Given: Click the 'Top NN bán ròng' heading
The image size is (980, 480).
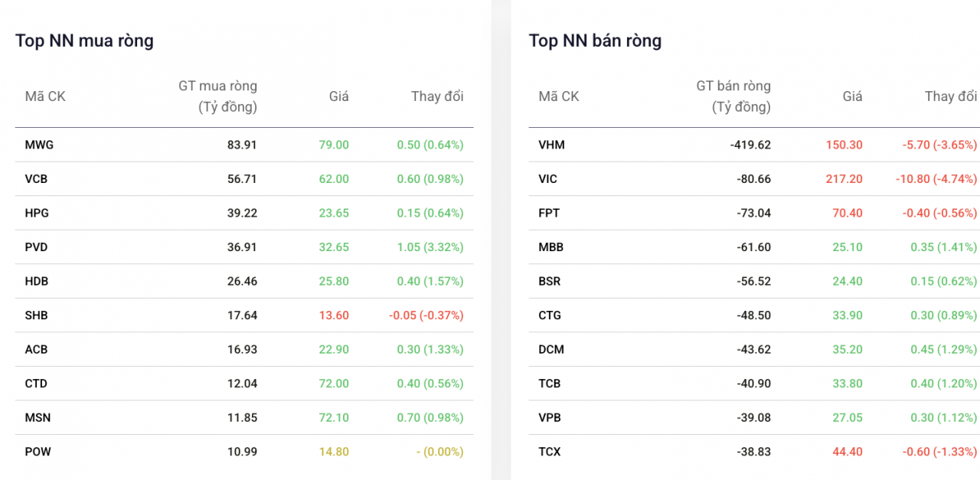Looking at the screenshot, I should tap(595, 41).
